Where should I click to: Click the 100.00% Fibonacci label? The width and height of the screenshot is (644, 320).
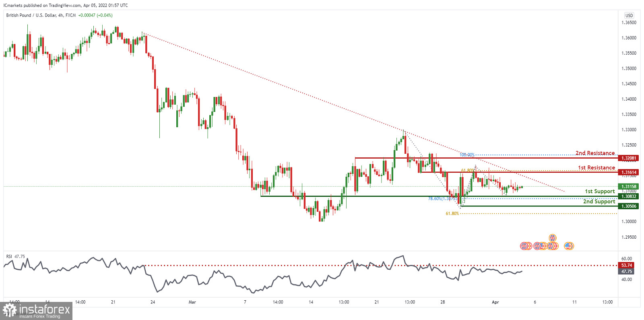467,155
